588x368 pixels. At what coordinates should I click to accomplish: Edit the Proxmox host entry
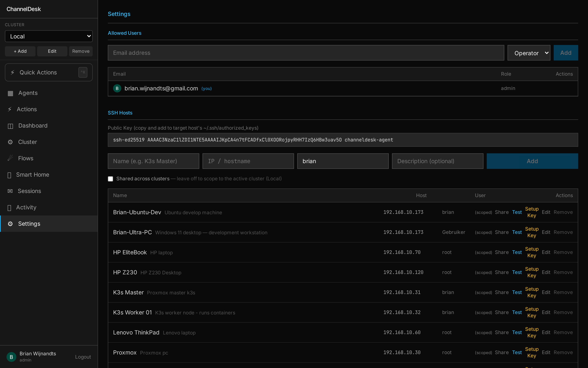(x=546, y=352)
